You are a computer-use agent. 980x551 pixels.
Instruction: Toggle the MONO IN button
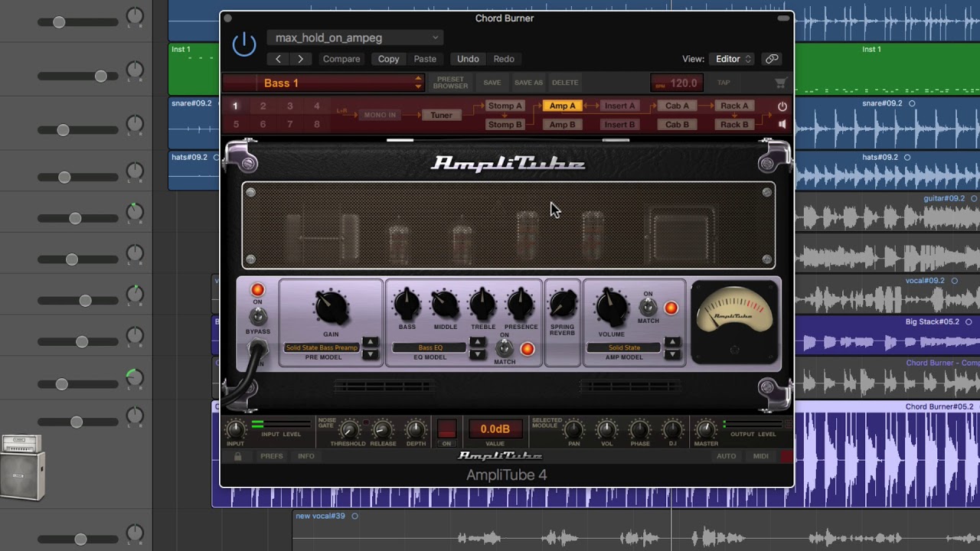[380, 115]
